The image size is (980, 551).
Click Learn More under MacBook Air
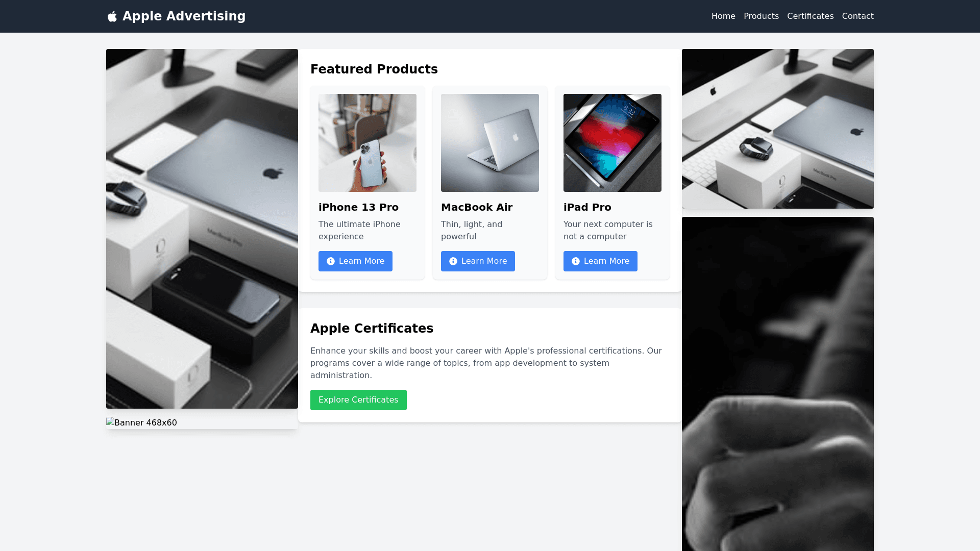[x=478, y=261]
